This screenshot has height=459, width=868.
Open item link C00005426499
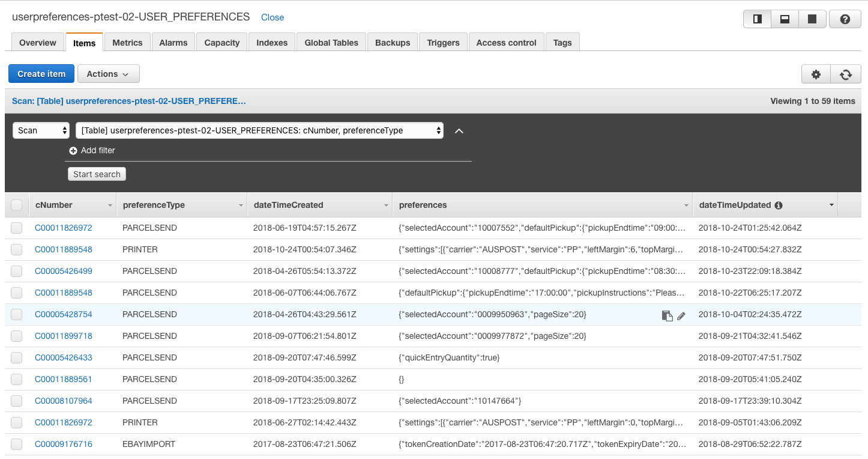[64, 271]
